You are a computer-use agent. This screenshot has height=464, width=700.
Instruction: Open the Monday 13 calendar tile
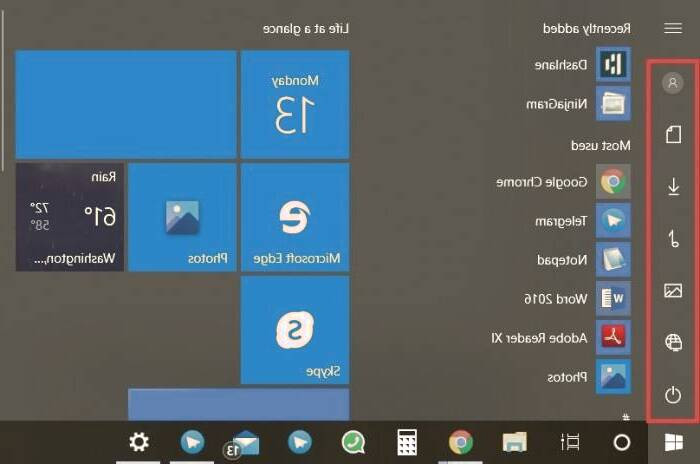pos(294,105)
